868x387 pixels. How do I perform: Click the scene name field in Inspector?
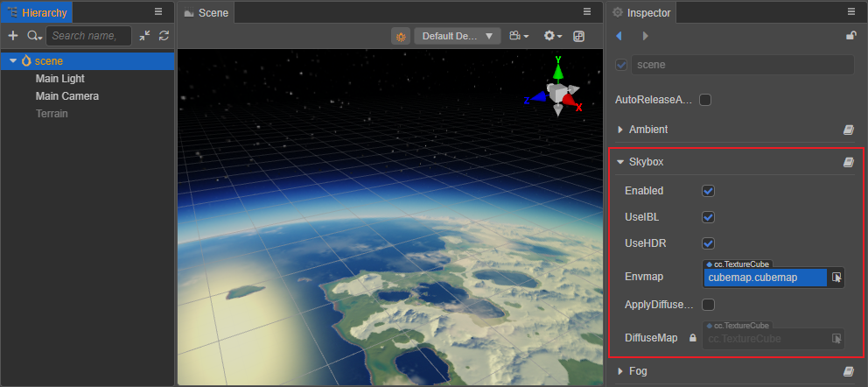tap(742, 65)
